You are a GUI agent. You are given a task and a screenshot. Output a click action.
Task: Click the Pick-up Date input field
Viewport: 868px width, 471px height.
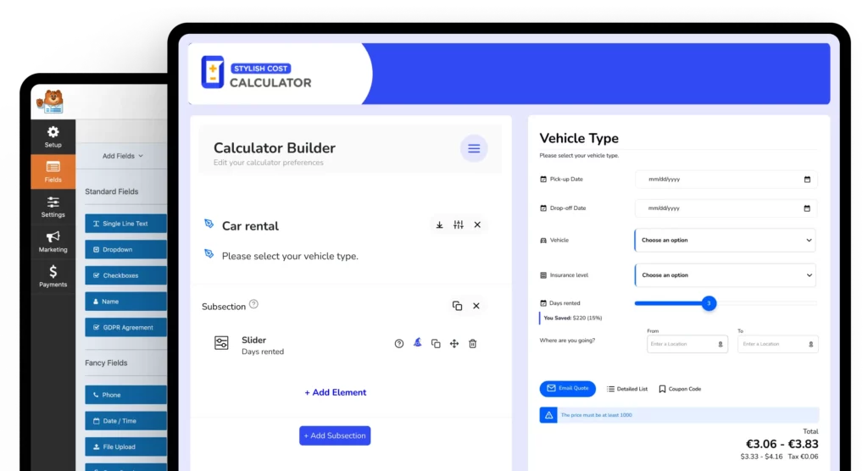[726, 180]
